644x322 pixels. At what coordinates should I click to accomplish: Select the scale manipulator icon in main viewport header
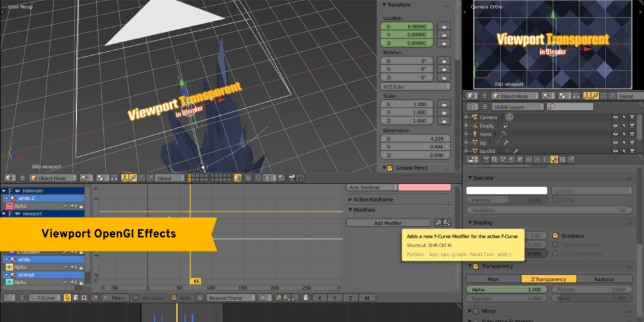[150, 178]
